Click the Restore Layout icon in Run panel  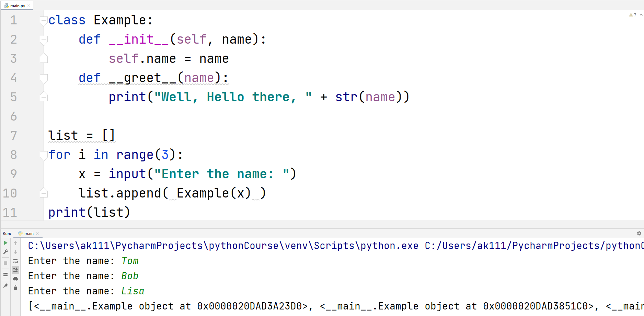(x=5, y=274)
